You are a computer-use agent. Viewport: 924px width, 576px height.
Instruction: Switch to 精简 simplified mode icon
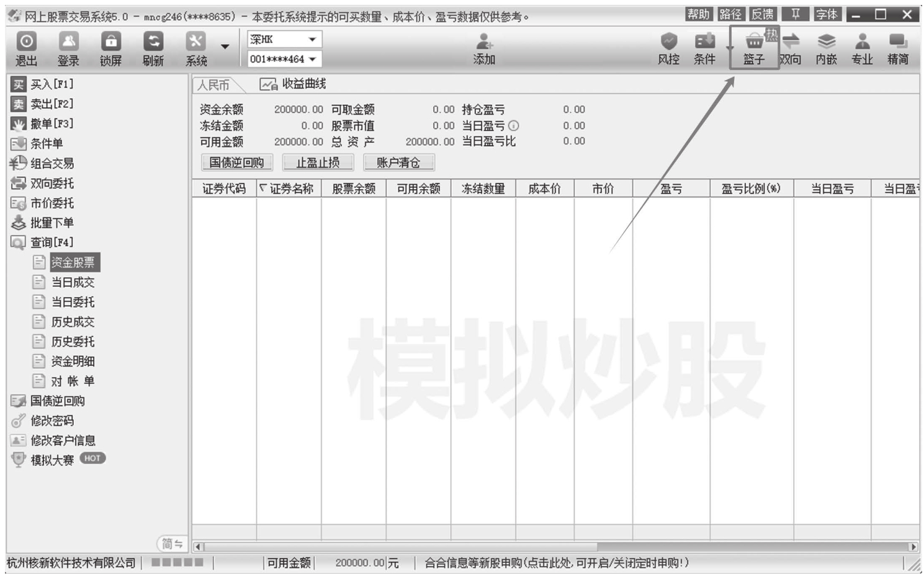898,49
